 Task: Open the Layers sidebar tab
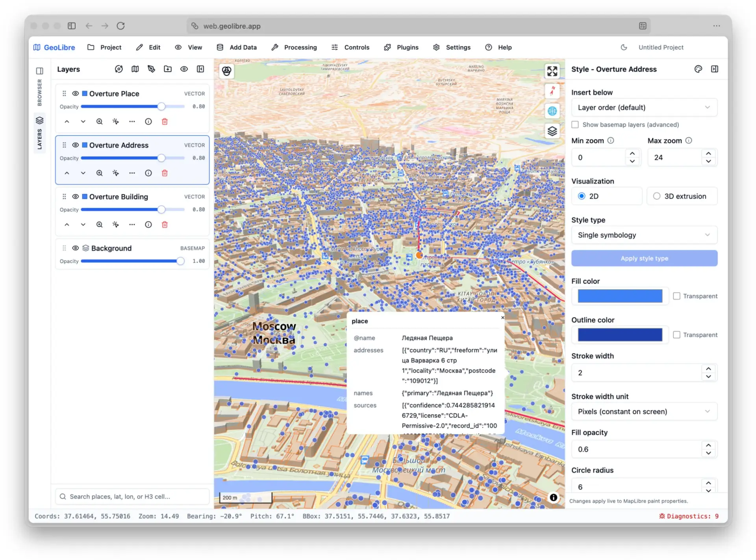(x=39, y=133)
